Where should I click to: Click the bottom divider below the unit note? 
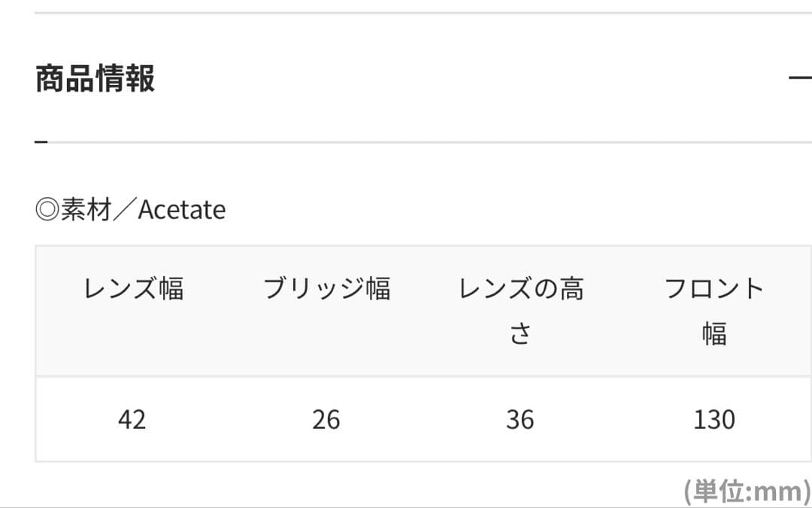[406, 506]
